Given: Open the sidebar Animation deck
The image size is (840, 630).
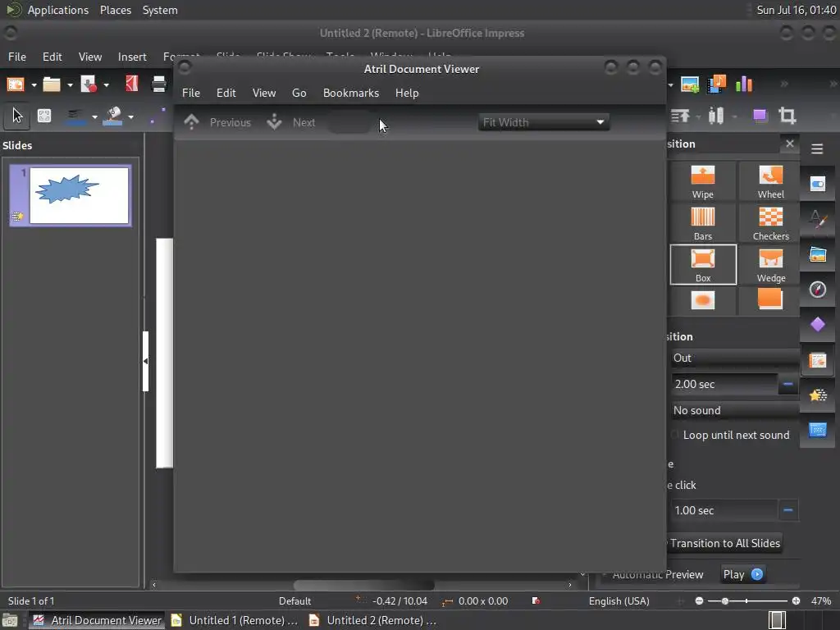Looking at the screenshot, I should [818, 395].
